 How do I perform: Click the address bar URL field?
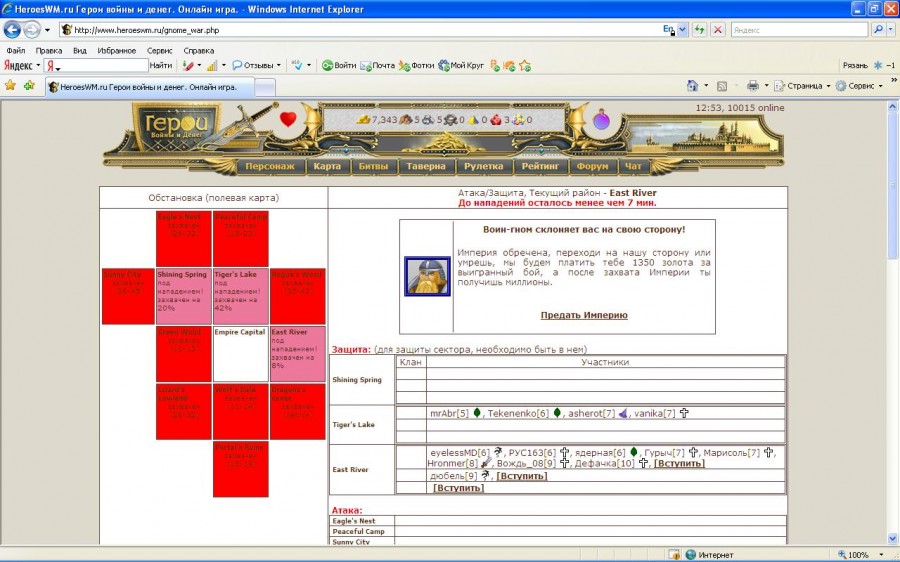367,30
